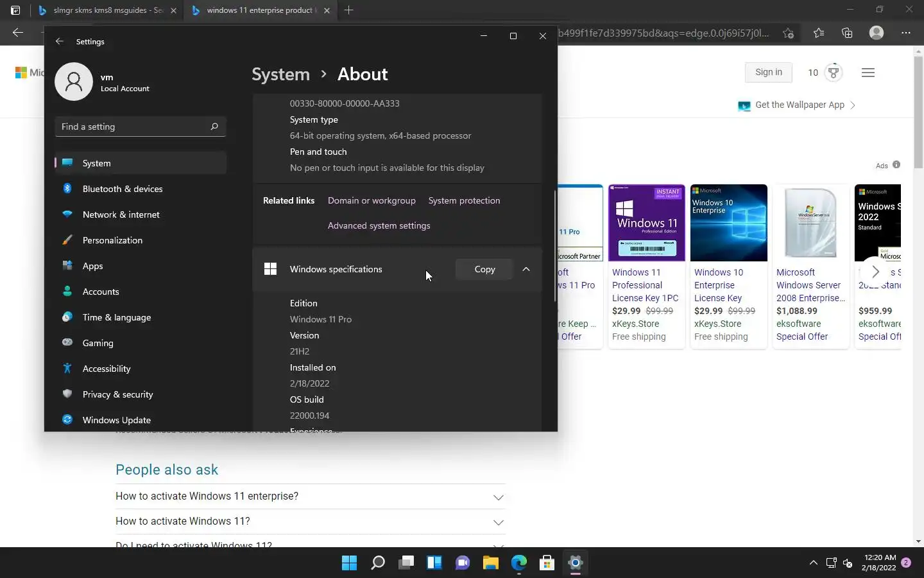Click System in the breadcrumb heading
The height and width of the screenshot is (578, 924).
pyautogui.click(x=280, y=74)
